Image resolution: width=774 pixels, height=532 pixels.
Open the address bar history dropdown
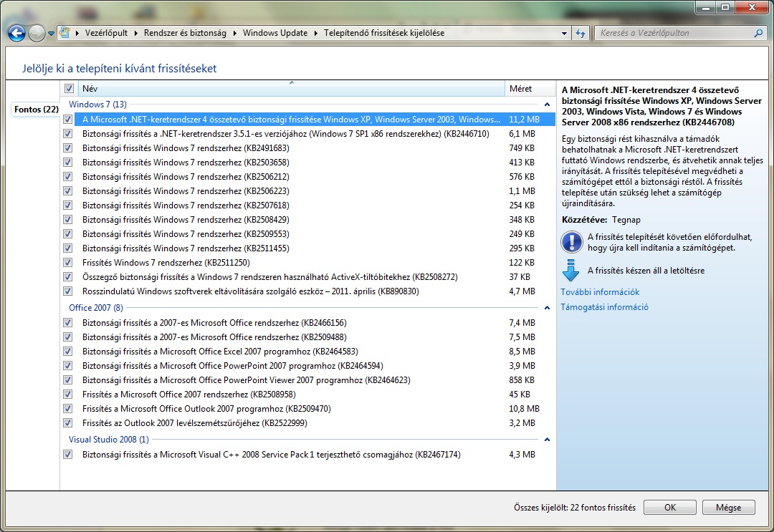[564, 34]
